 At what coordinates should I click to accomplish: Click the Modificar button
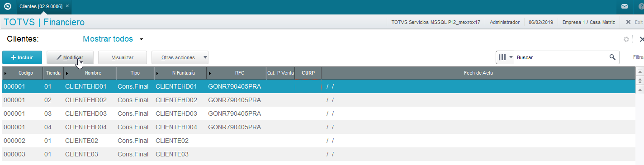(71, 57)
